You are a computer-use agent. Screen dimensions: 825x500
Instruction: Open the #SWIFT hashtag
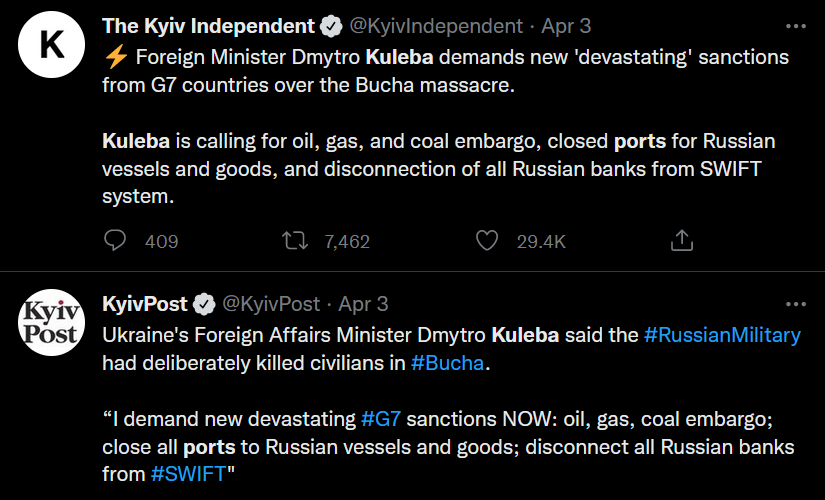[x=188, y=474]
